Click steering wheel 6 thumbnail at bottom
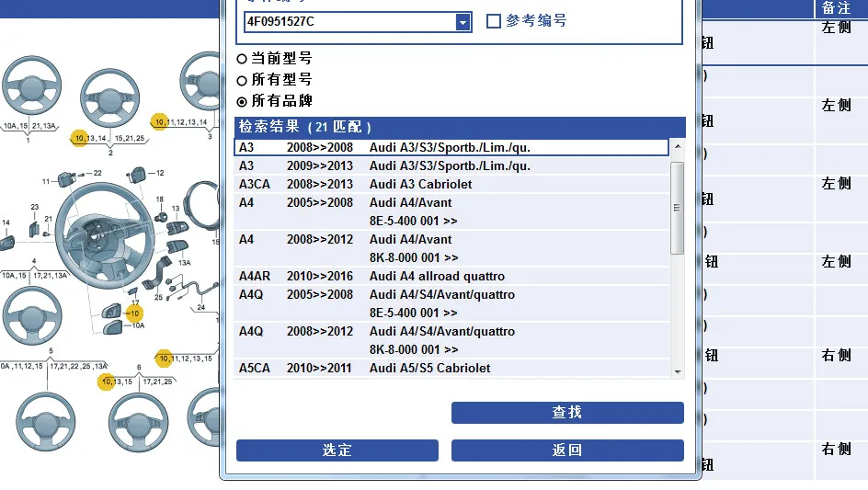Viewport: 868px width, 490px height. point(138,424)
